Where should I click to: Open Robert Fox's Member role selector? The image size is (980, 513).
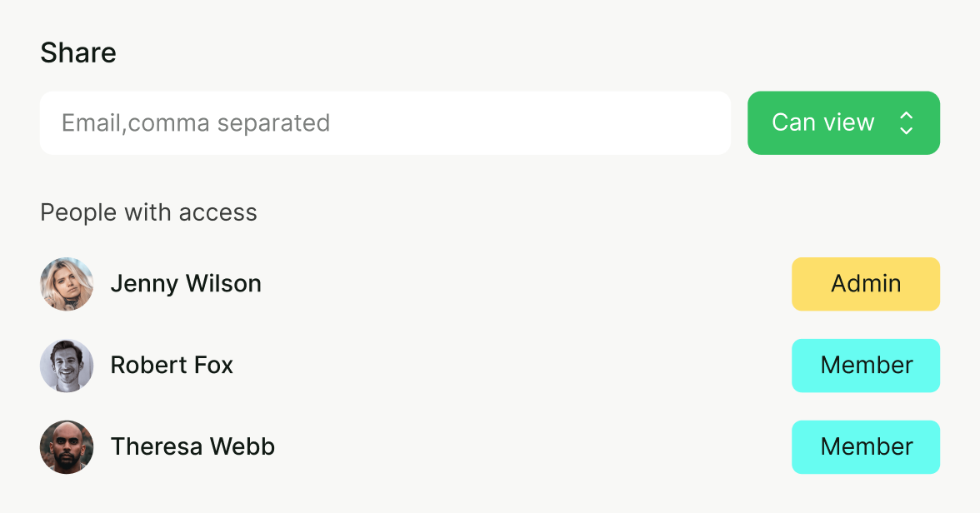(866, 366)
